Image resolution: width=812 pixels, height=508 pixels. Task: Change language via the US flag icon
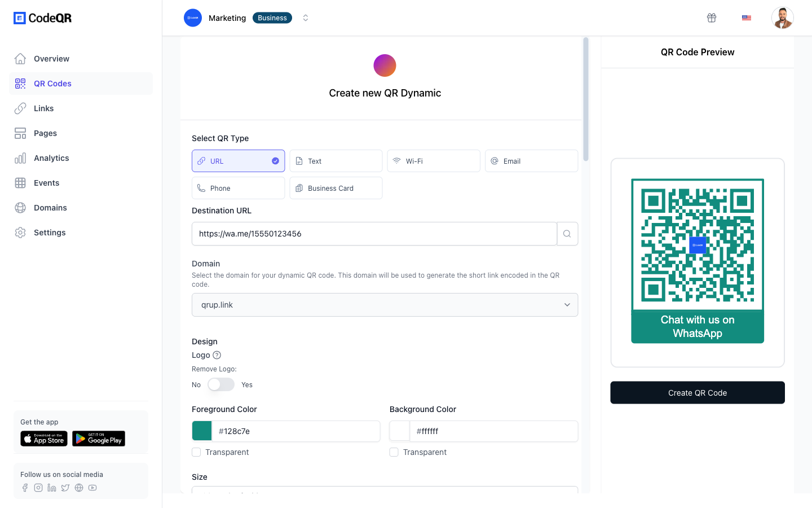tap(747, 18)
